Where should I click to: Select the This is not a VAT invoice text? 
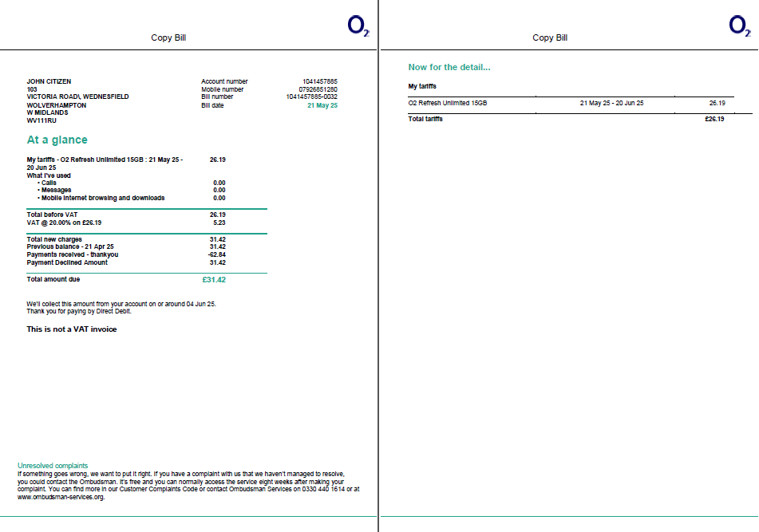point(71,329)
